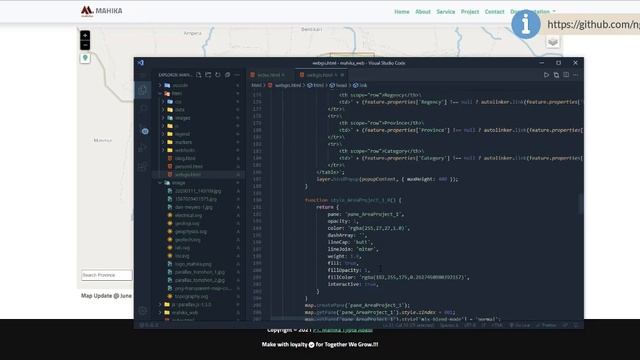Click webgis.html in the breadcrumbs
Viewport: 640px width, 360px height.
(x=288, y=85)
